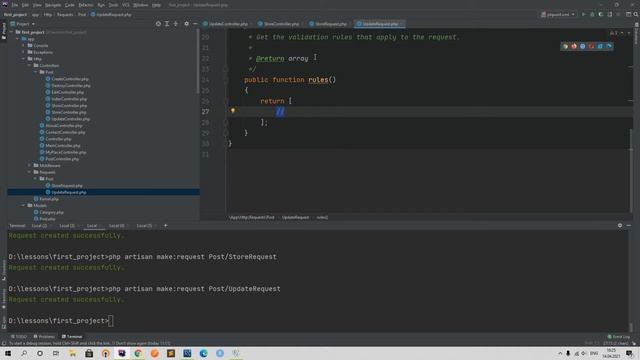This screenshot has height=360, width=640.
Task: Open the Event Log button
Action: [x=619, y=337]
